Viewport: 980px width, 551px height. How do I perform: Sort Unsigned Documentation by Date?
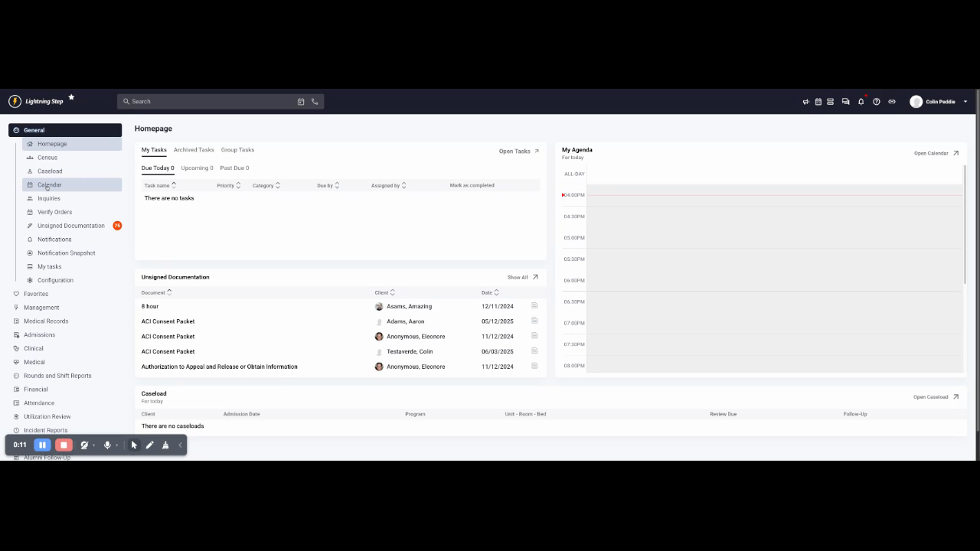tap(497, 292)
